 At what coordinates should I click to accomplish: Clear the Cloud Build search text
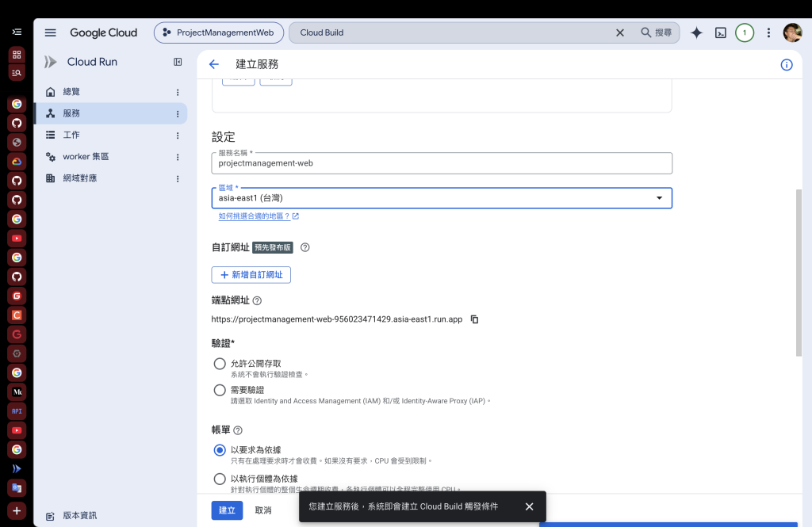coord(620,32)
